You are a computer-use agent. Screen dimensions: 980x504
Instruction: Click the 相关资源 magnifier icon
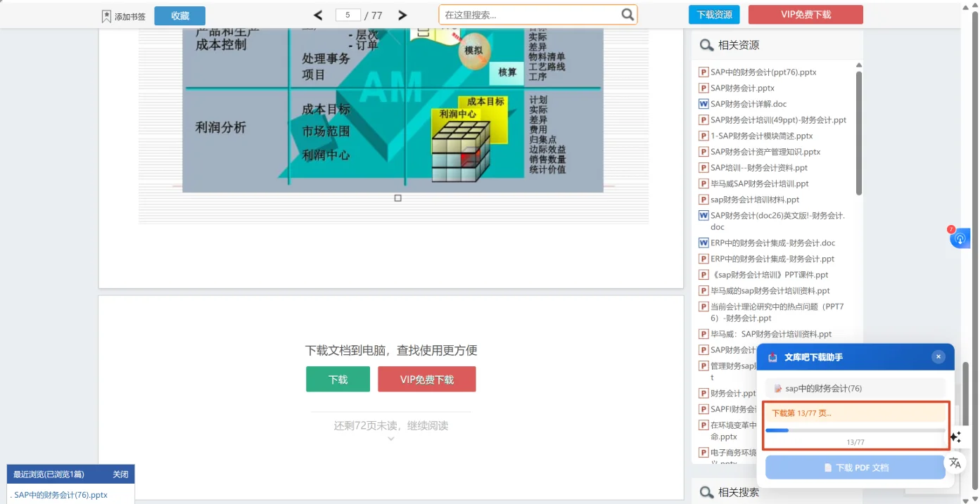pyautogui.click(x=706, y=46)
